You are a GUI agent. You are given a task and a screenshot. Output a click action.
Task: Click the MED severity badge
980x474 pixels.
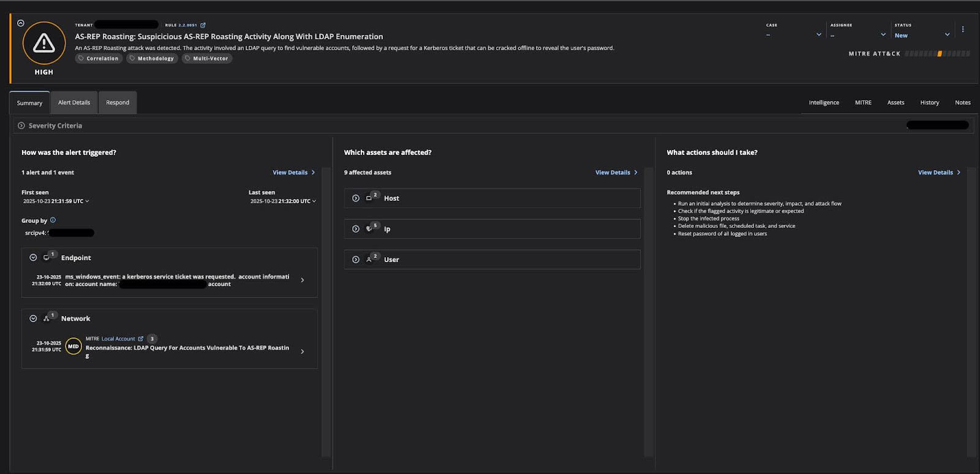[73, 347]
